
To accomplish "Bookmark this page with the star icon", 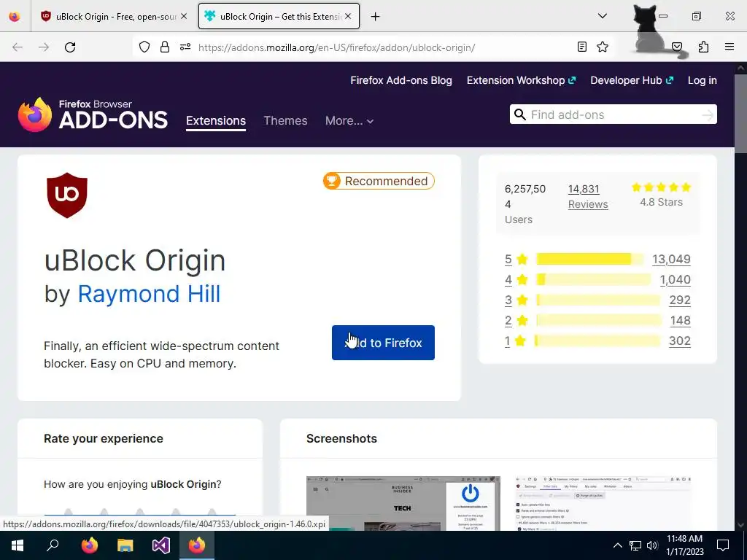I will [x=603, y=47].
